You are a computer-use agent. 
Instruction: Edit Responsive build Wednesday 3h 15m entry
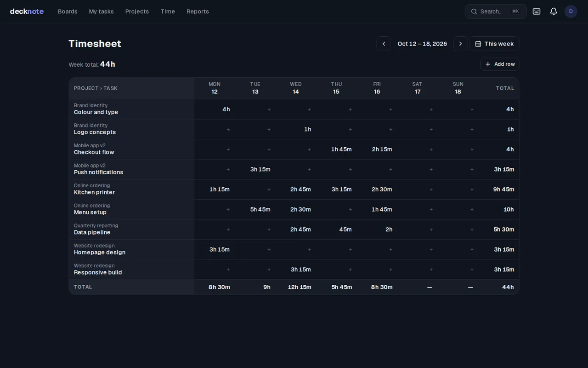[301, 270]
